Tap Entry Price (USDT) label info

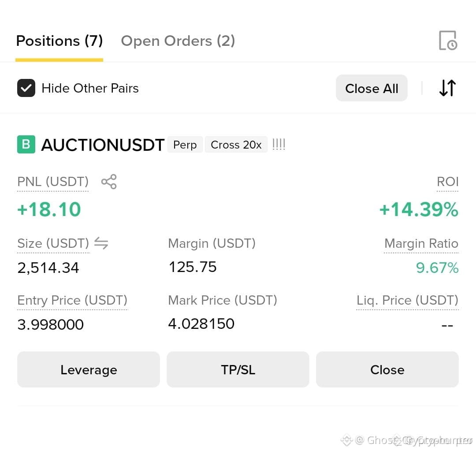(x=72, y=300)
